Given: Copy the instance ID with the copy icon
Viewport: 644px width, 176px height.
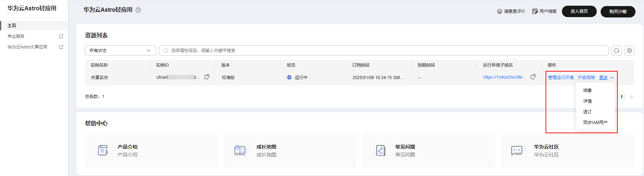Looking at the screenshot, I should [x=206, y=77].
